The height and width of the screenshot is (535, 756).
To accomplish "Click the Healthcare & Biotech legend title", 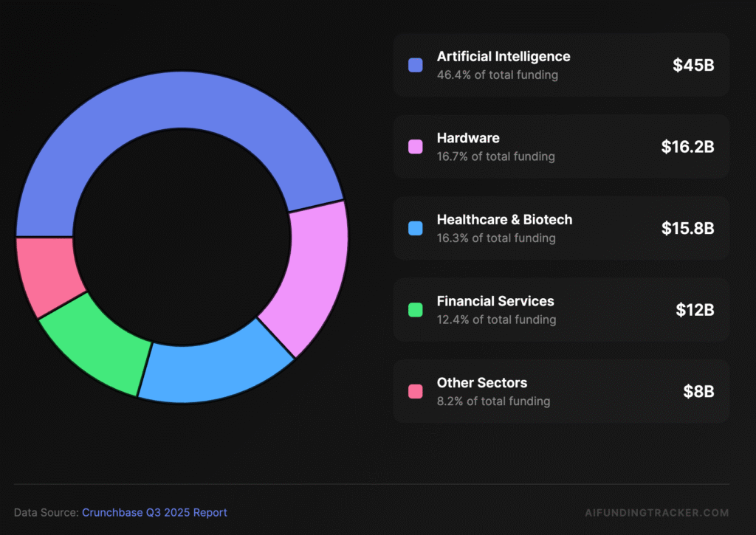I will [x=504, y=219].
